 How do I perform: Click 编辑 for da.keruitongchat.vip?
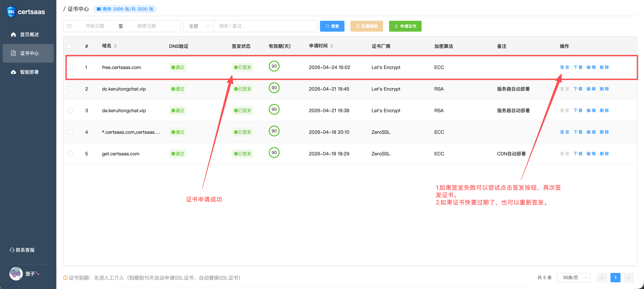pos(591,110)
